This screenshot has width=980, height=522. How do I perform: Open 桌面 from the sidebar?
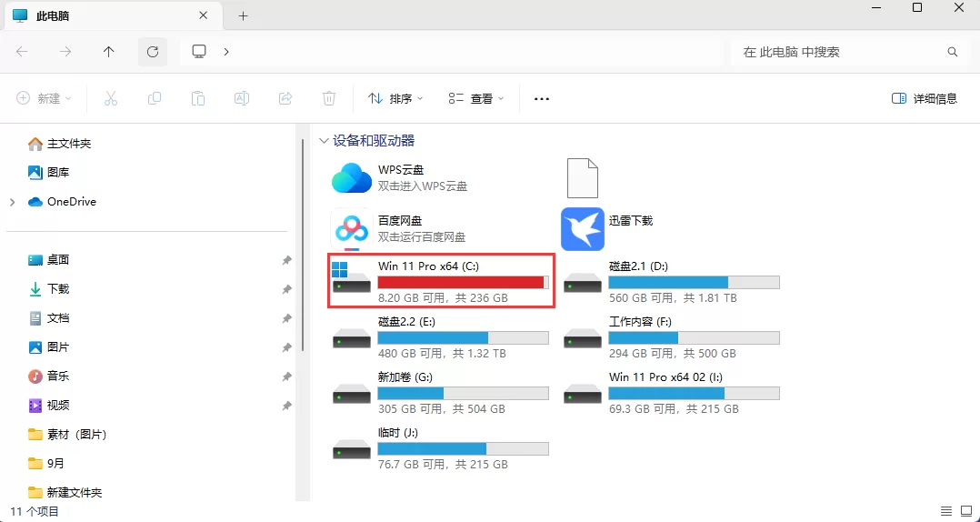[x=49, y=260]
